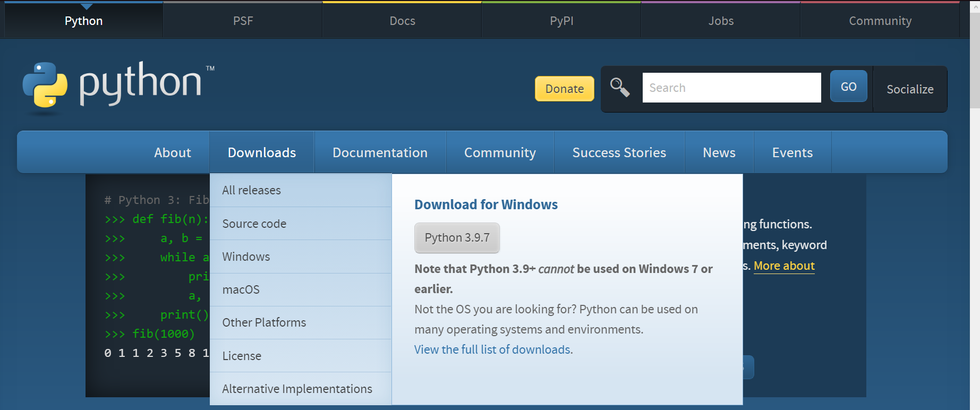Open Alternative Implementations menu entry
The height and width of the screenshot is (410, 980).
coord(297,389)
